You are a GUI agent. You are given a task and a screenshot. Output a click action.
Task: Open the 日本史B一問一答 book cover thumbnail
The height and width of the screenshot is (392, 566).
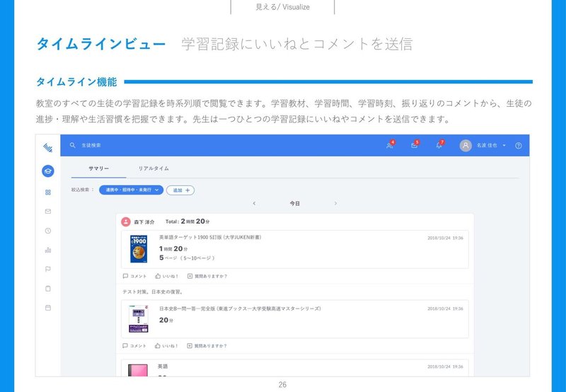pos(139,319)
